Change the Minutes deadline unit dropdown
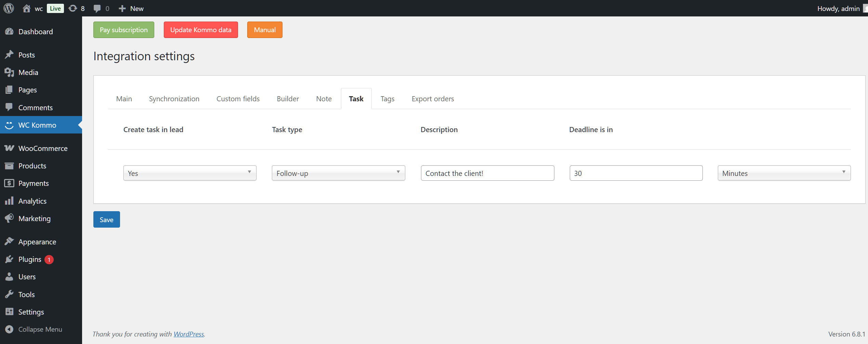This screenshot has height=344, width=868. coord(784,173)
